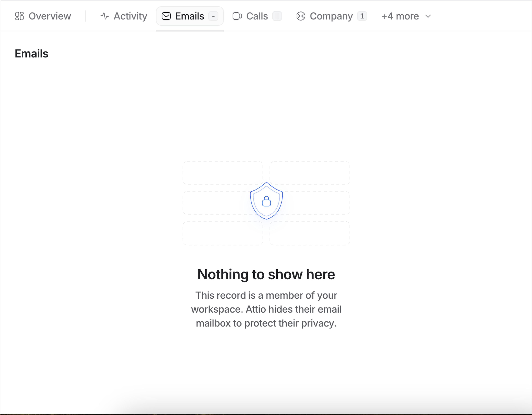This screenshot has width=532, height=415.
Task: Click the top-left dashed placeholder box
Action: [222, 173]
